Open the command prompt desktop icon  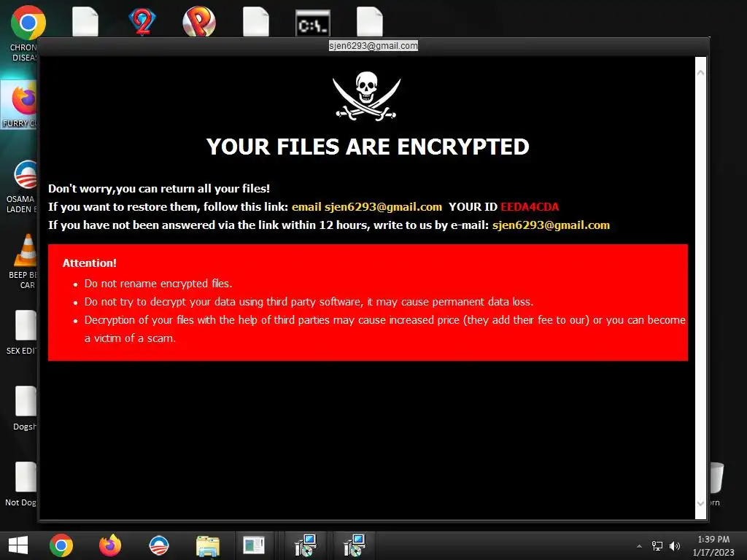pyautogui.click(x=312, y=23)
